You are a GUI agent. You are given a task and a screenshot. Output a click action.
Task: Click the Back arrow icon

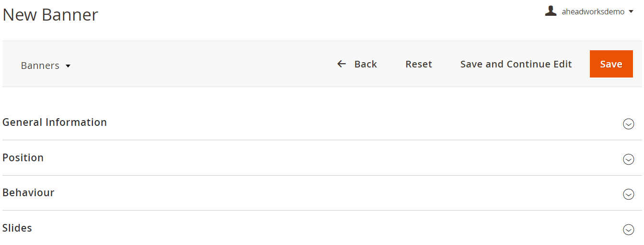click(342, 64)
